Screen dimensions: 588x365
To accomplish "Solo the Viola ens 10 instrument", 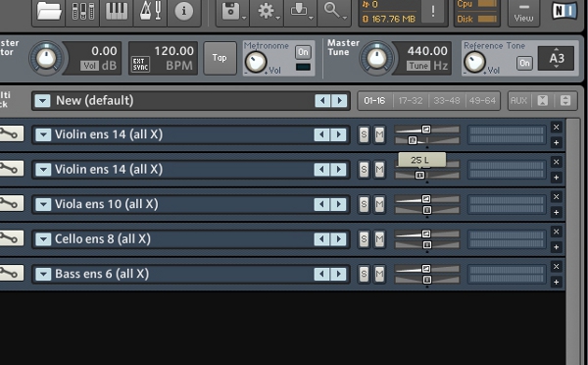I will coord(364,204).
